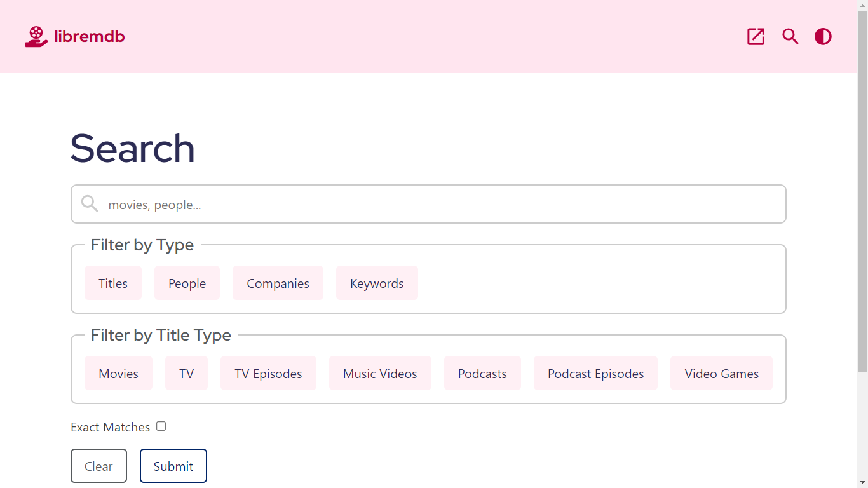868x488 pixels.
Task: Select the TV Episodes filter
Action: tap(268, 374)
